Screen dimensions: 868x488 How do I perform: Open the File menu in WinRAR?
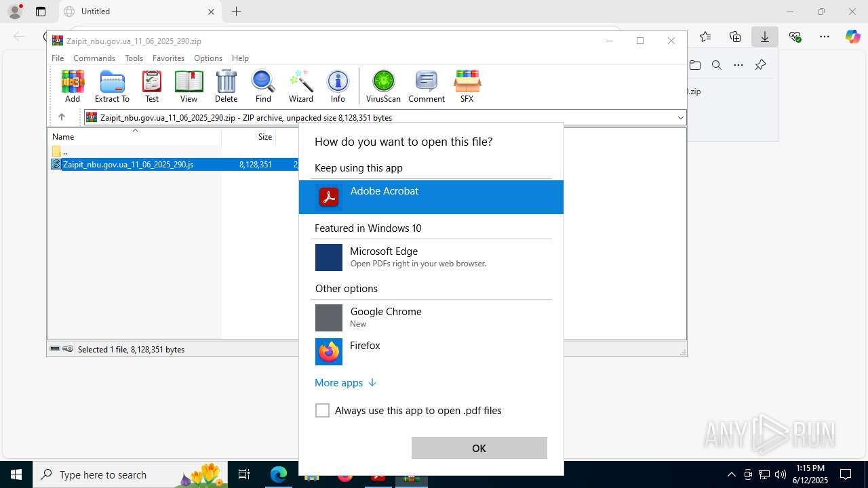pos(58,58)
